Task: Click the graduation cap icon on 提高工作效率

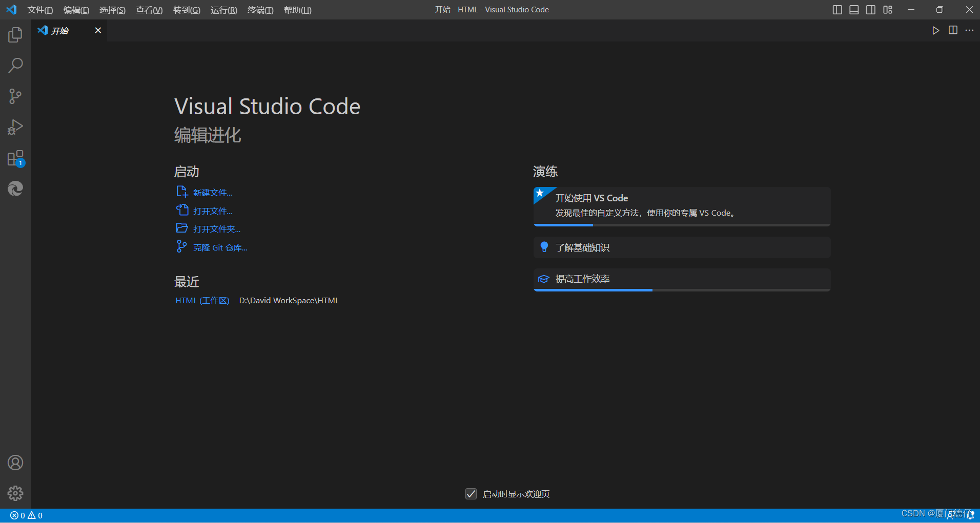Action: [x=544, y=279]
